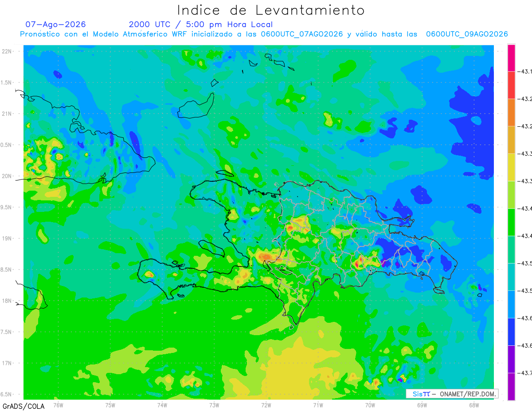Click the pure green legend swatch
The image size is (532, 411).
click(511, 222)
